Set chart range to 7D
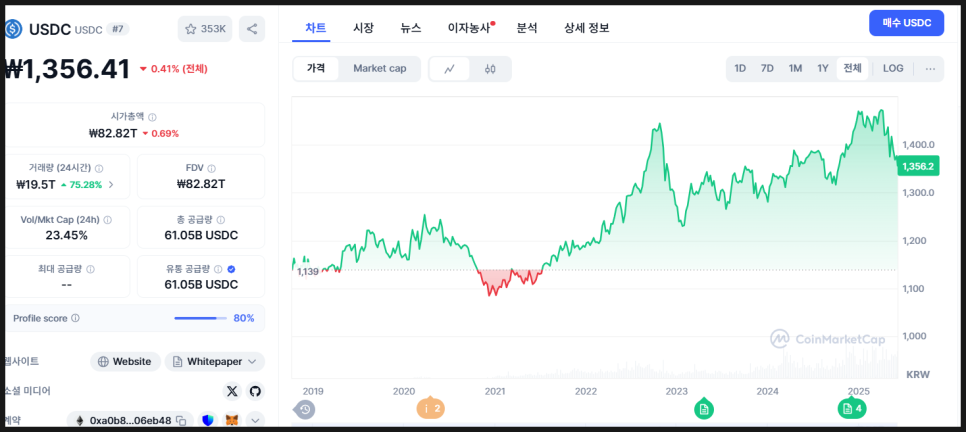The height and width of the screenshot is (432, 966). pyautogui.click(x=767, y=68)
